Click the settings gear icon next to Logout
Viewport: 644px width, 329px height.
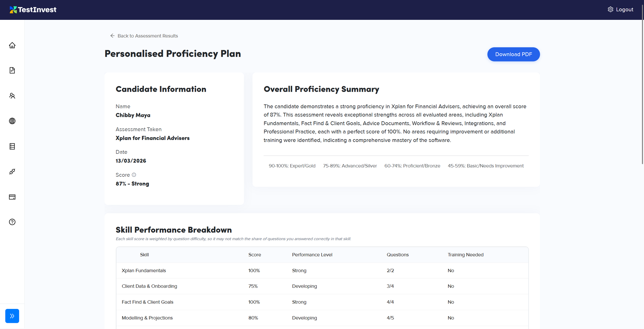(x=610, y=10)
